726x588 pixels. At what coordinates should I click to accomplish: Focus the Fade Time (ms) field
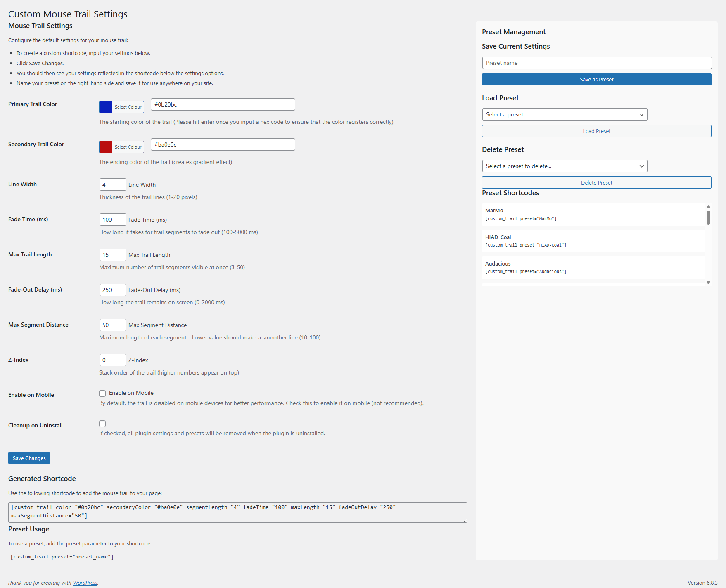[113, 220]
